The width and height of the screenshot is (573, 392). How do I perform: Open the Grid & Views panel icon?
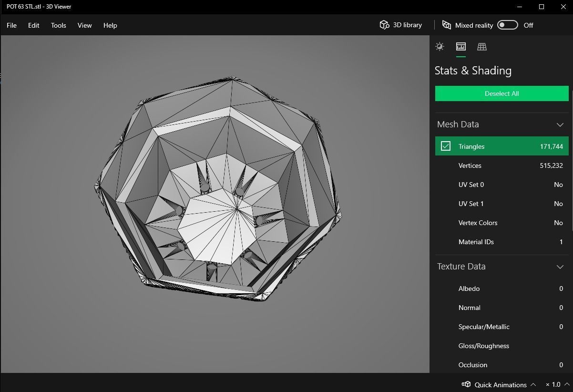(482, 46)
